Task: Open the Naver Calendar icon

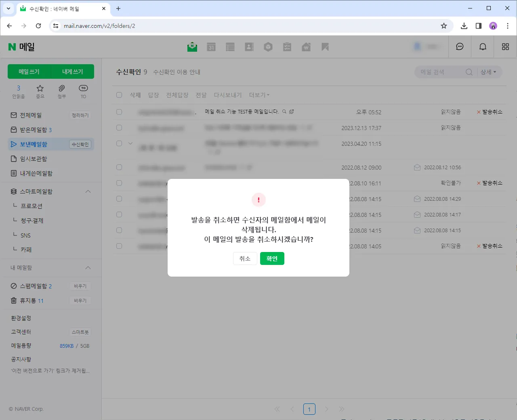Action: (210, 46)
